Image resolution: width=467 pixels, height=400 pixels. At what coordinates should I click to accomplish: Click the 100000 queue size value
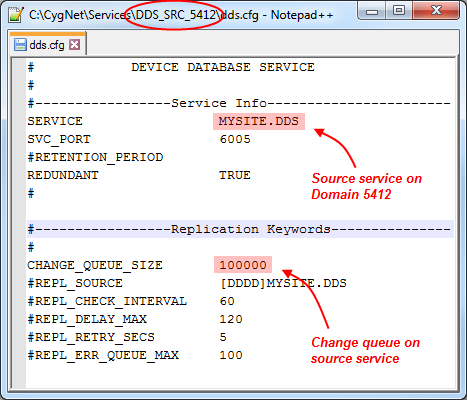[x=243, y=265]
